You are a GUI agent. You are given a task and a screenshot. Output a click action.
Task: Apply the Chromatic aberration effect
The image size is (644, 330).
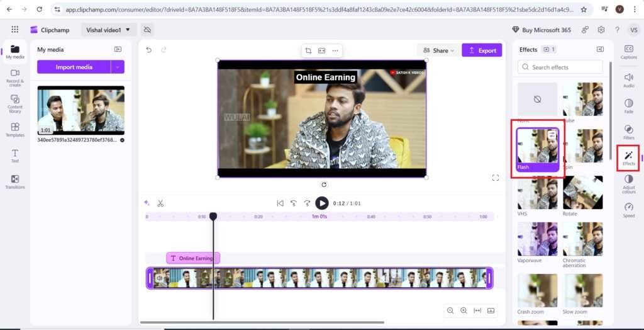click(x=583, y=239)
